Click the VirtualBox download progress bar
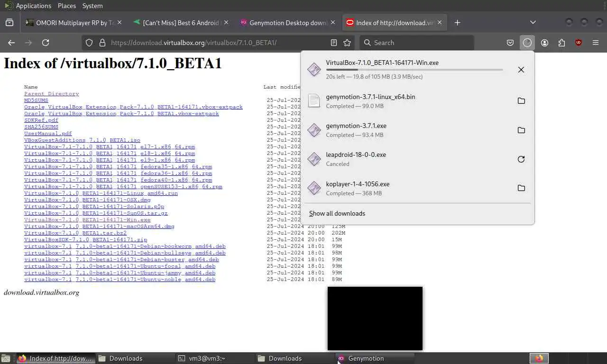 [414, 70]
